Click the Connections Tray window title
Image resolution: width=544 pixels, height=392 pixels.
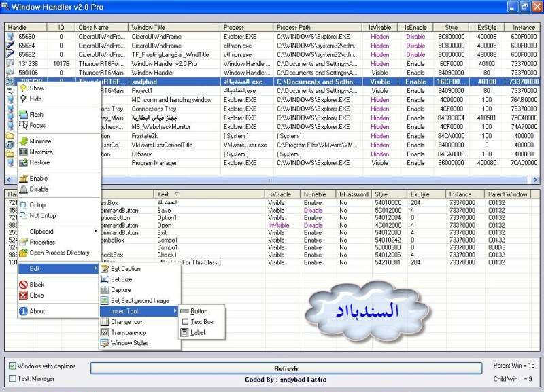(154, 109)
